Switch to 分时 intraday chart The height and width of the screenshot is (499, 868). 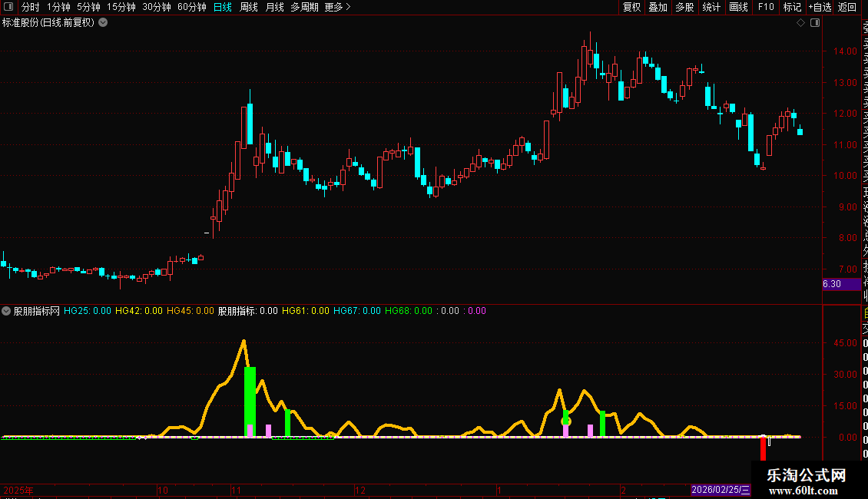[x=31, y=7]
